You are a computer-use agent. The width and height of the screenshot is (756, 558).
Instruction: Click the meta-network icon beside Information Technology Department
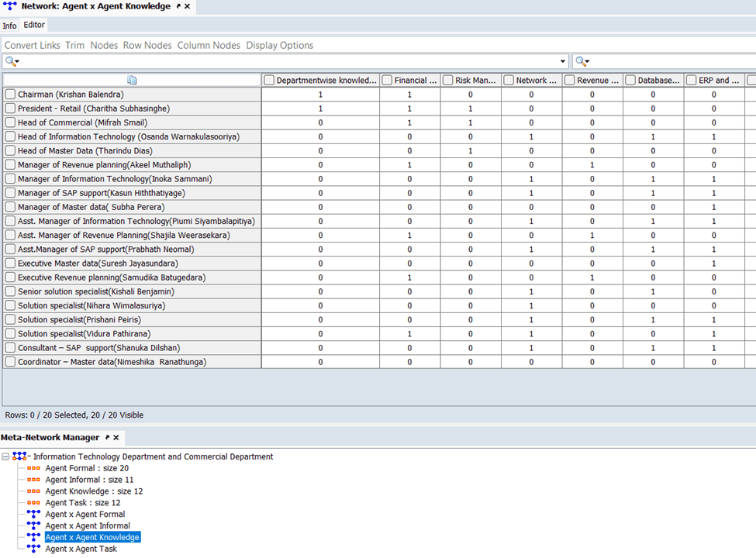(x=20, y=456)
